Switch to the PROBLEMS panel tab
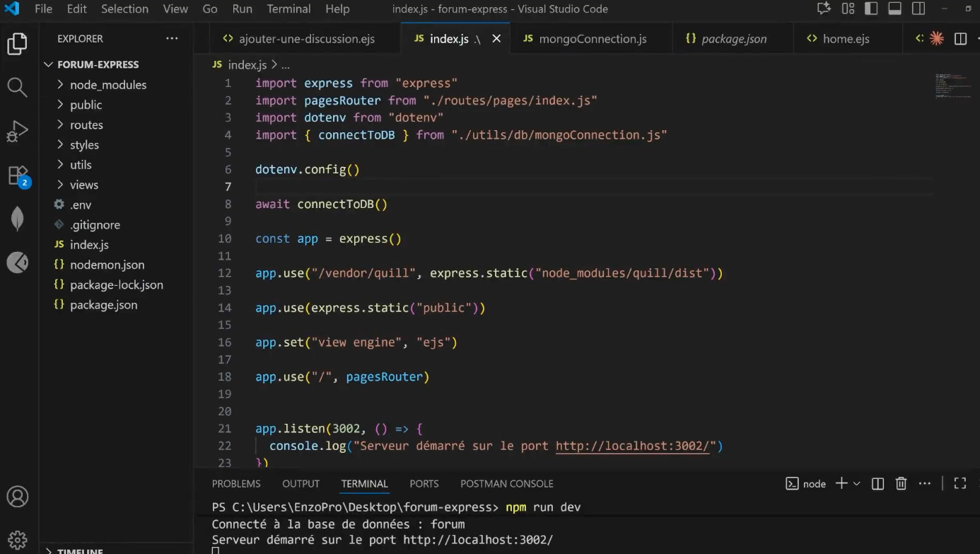This screenshot has width=980, height=554. click(x=236, y=484)
